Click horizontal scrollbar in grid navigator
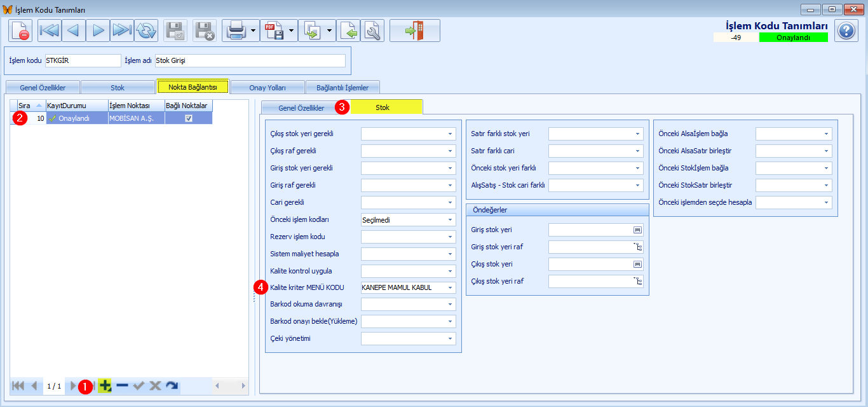868x407 pixels. click(230, 385)
